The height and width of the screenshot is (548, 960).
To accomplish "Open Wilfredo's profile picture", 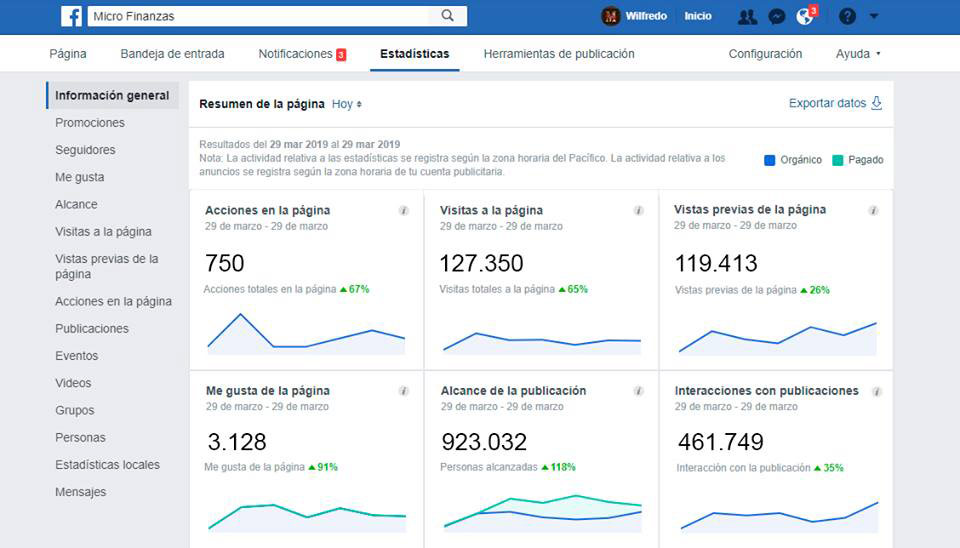I will click(610, 16).
